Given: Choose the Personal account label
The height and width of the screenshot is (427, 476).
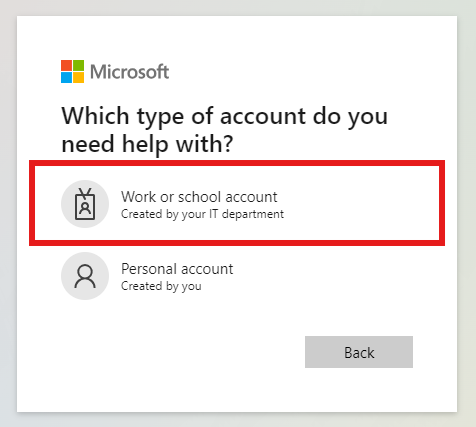Looking at the screenshot, I should pyautogui.click(x=177, y=269).
